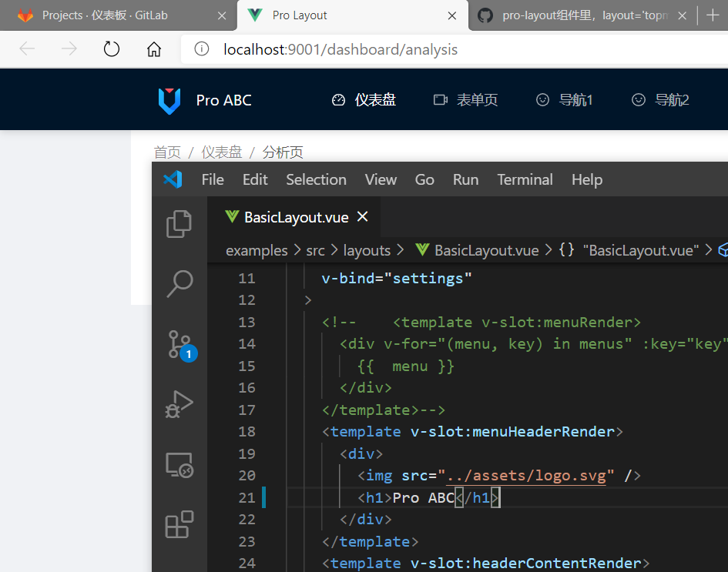Reload the page with the refresh icon
The width and height of the screenshot is (728, 572).
point(111,48)
